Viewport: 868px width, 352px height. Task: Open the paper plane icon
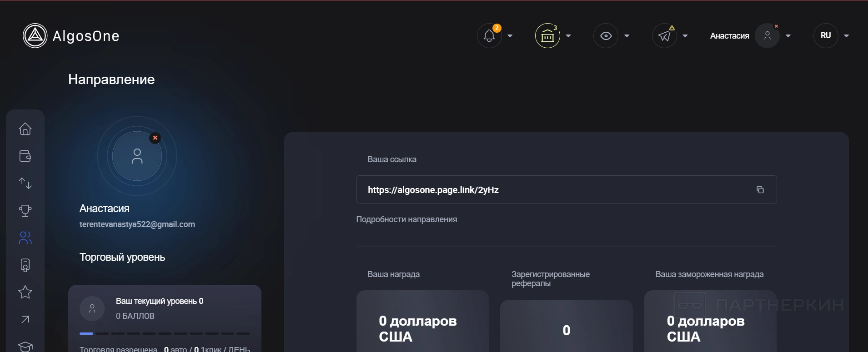point(664,36)
